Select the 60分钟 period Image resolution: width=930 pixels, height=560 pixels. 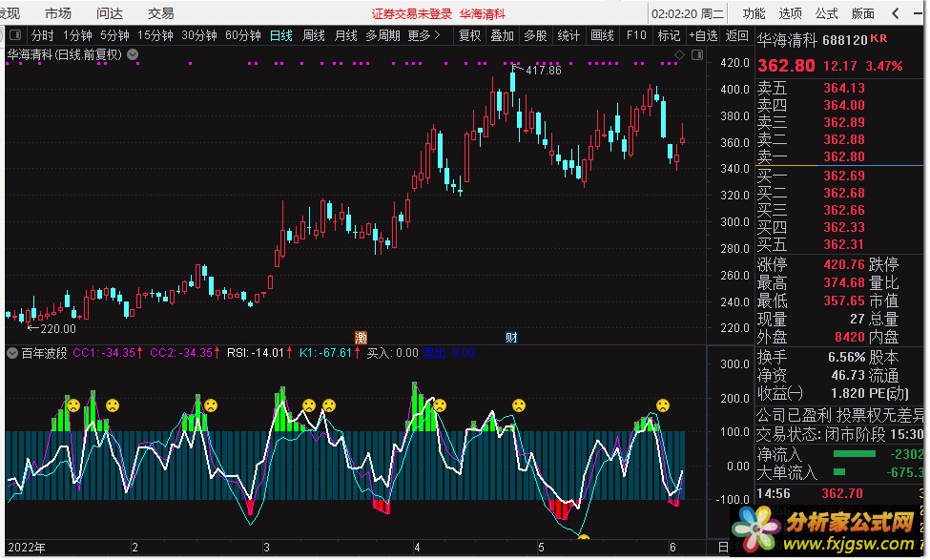[x=243, y=35]
